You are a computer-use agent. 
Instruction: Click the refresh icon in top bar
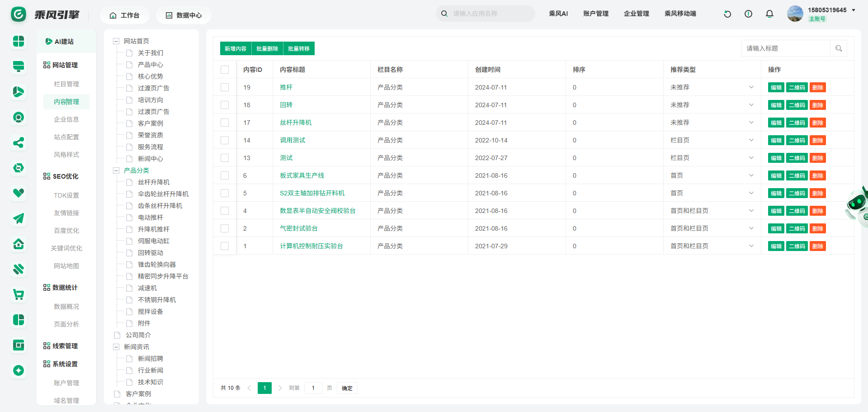pos(727,14)
